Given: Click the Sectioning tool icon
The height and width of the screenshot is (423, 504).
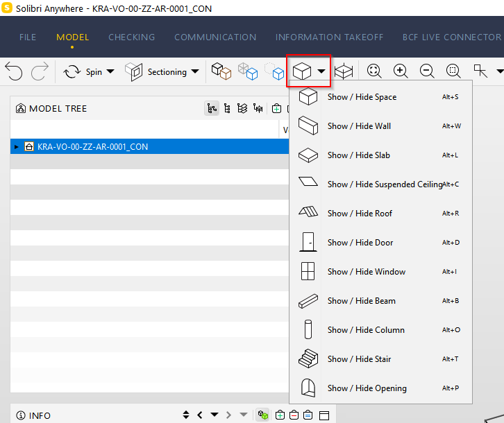Looking at the screenshot, I should 133,71.
